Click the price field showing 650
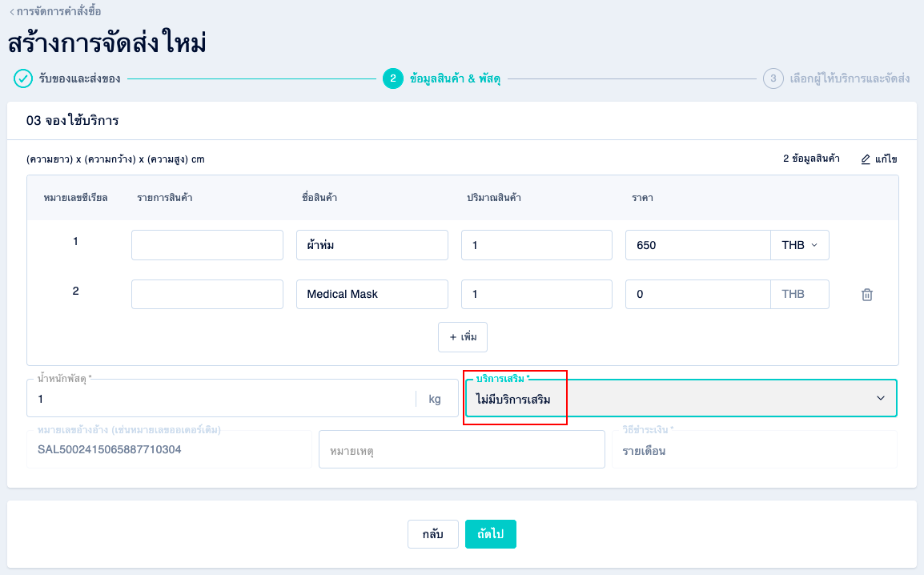Screen dimensions: 924x575 [x=697, y=245]
